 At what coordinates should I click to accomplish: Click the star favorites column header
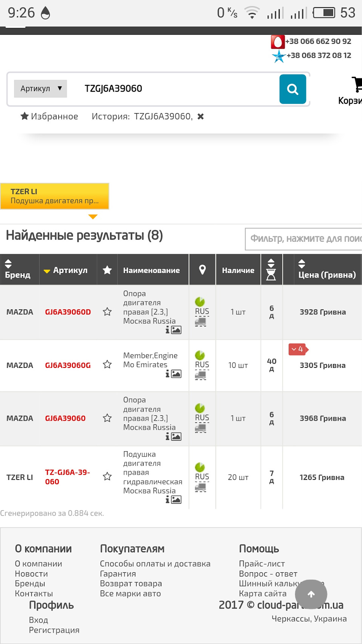click(107, 269)
